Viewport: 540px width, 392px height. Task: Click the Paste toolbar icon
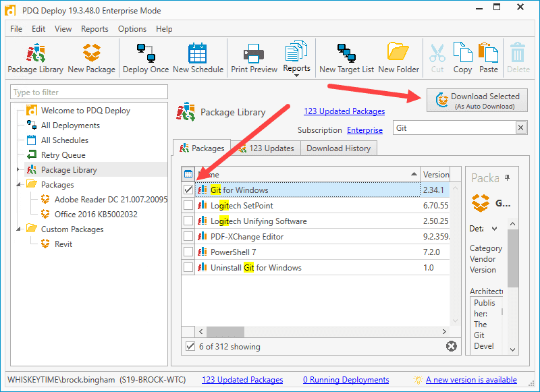click(488, 58)
